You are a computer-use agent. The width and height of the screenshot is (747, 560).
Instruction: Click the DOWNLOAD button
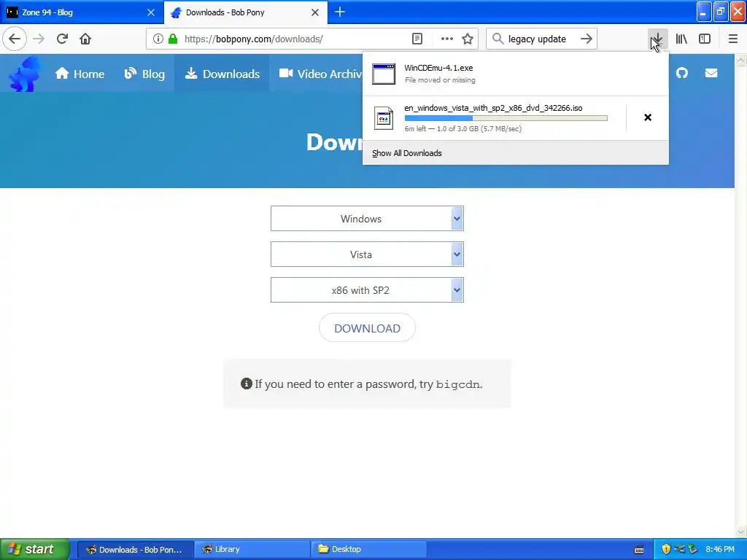(x=367, y=328)
